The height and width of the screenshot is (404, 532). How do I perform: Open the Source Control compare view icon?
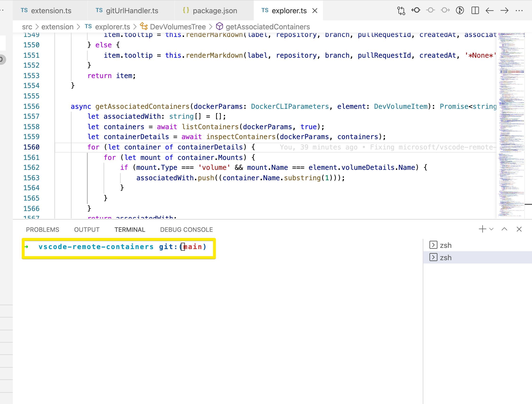point(401,11)
